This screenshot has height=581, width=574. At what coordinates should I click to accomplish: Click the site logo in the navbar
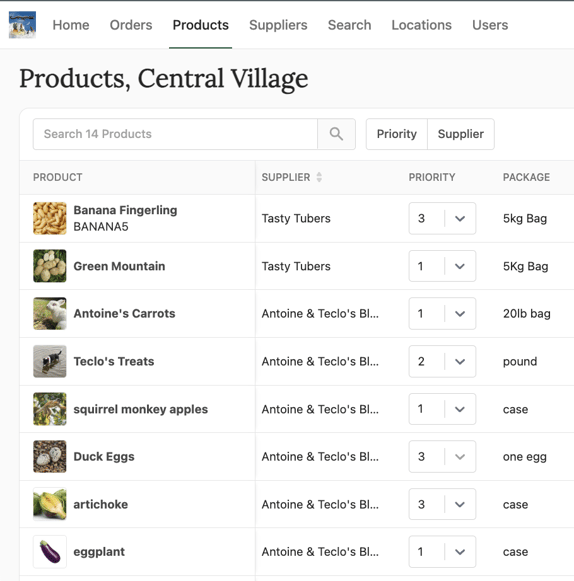pos(22,24)
